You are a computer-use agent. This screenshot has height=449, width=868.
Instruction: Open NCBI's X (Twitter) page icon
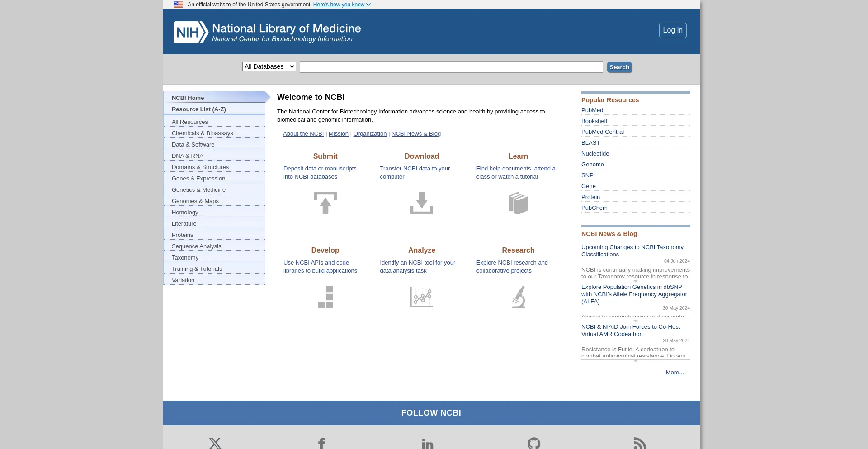[x=215, y=443]
